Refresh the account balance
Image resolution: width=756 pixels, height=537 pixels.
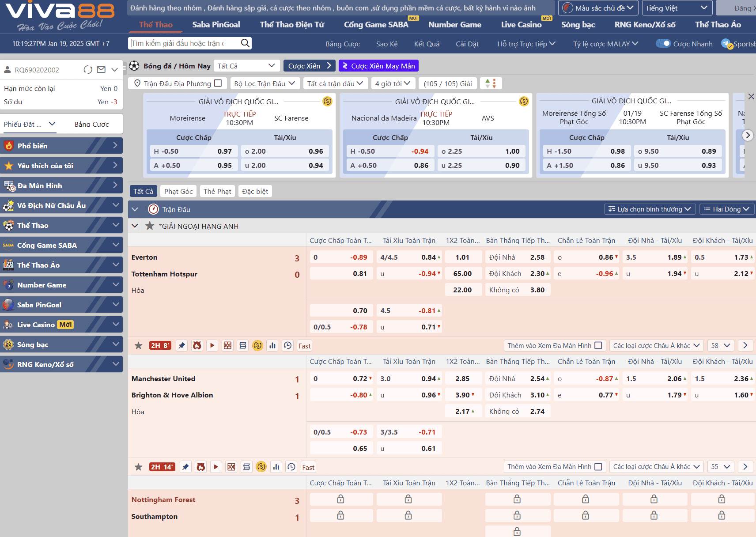(x=88, y=70)
